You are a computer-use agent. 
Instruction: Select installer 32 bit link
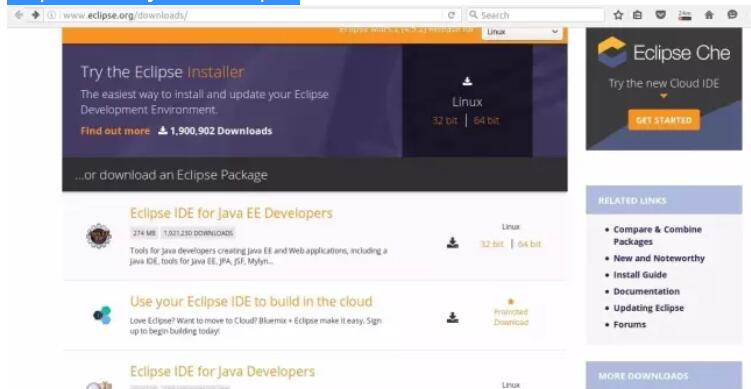(x=445, y=120)
